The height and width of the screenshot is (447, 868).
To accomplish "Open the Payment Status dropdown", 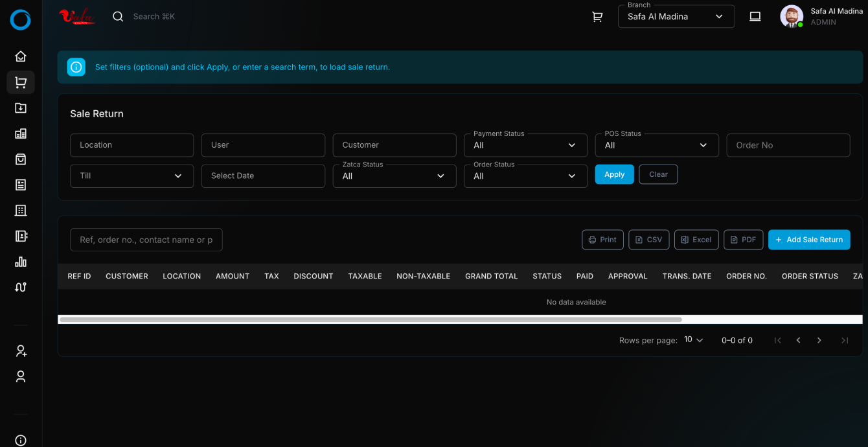I will (x=525, y=145).
